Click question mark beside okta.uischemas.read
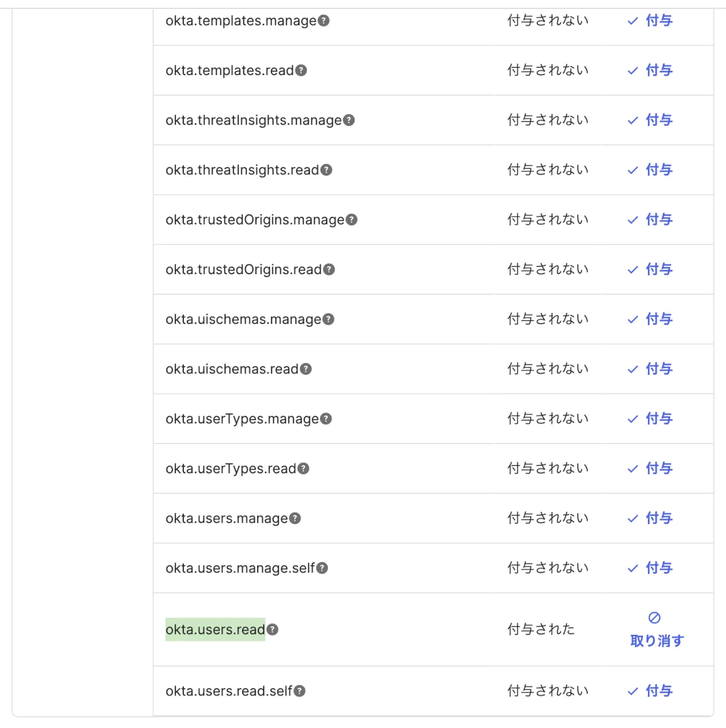The height and width of the screenshot is (728, 726). tap(306, 369)
